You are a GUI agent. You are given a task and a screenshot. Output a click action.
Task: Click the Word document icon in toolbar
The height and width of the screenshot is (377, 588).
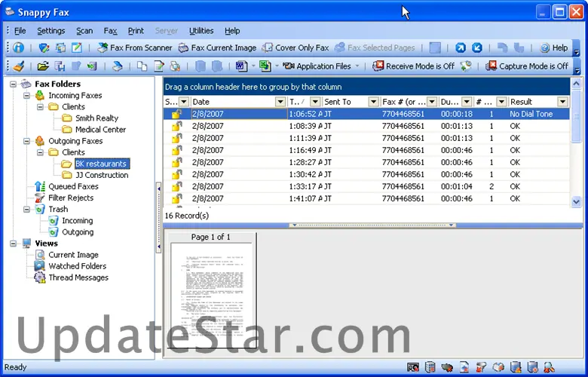point(241,66)
